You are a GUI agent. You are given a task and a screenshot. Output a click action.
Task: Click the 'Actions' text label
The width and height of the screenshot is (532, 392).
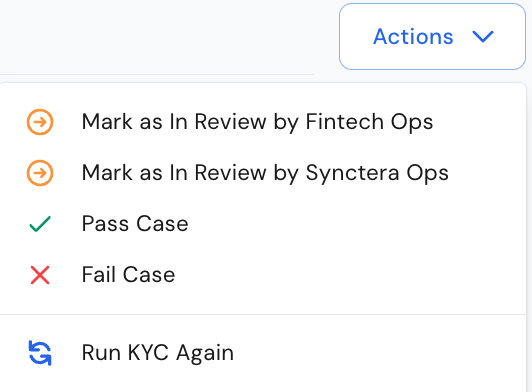[413, 37]
